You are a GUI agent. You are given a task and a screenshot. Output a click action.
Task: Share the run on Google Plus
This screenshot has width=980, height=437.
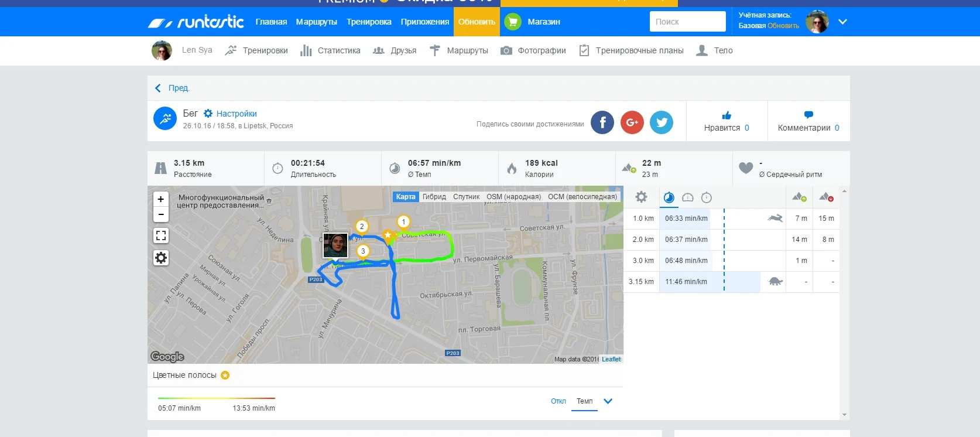click(x=632, y=122)
